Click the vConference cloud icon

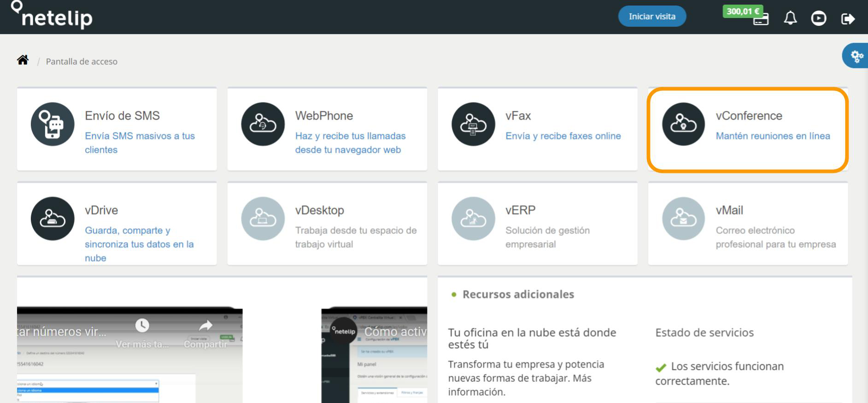[683, 124]
